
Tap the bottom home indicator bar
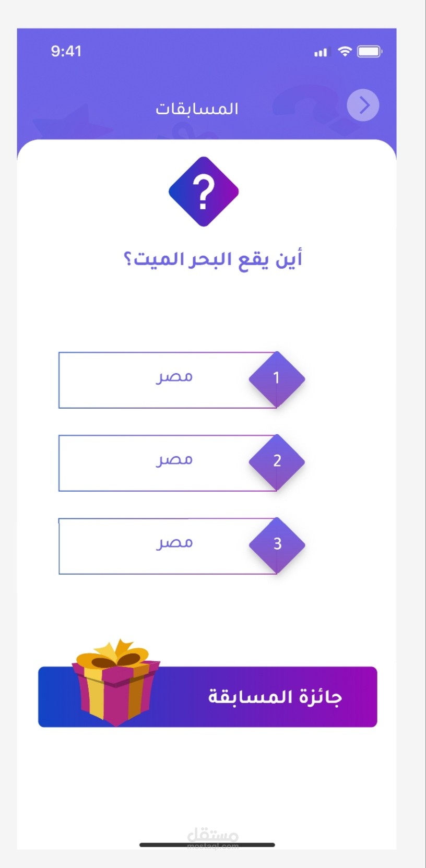207,845
